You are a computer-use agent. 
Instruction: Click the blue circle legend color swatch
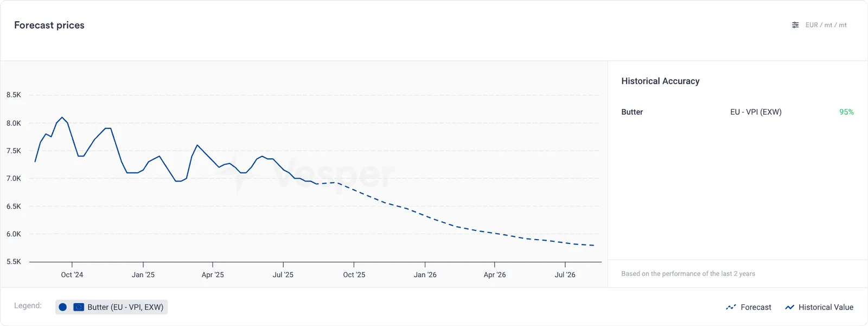(x=63, y=307)
